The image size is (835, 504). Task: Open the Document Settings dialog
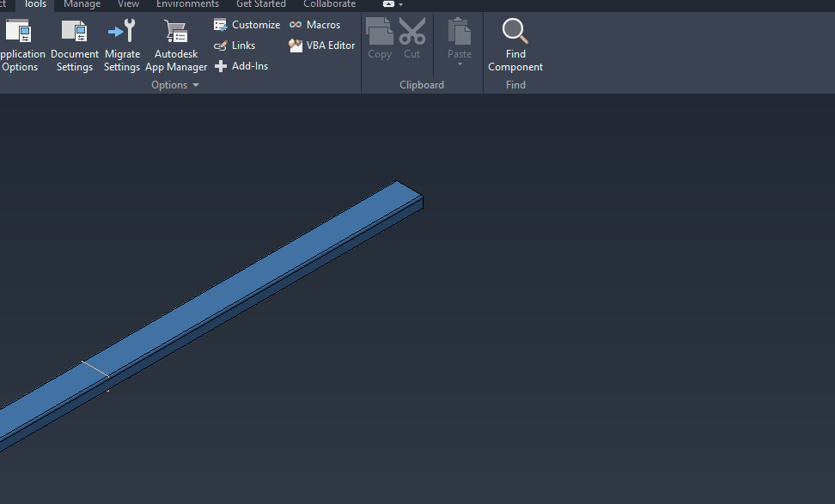74,43
